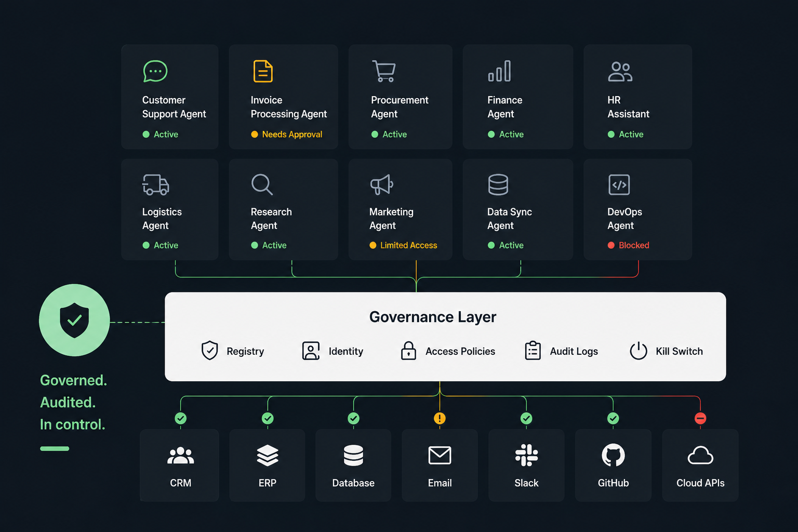Click the Email envelope icon
This screenshot has height=532, width=798.
[x=440, y=456]
